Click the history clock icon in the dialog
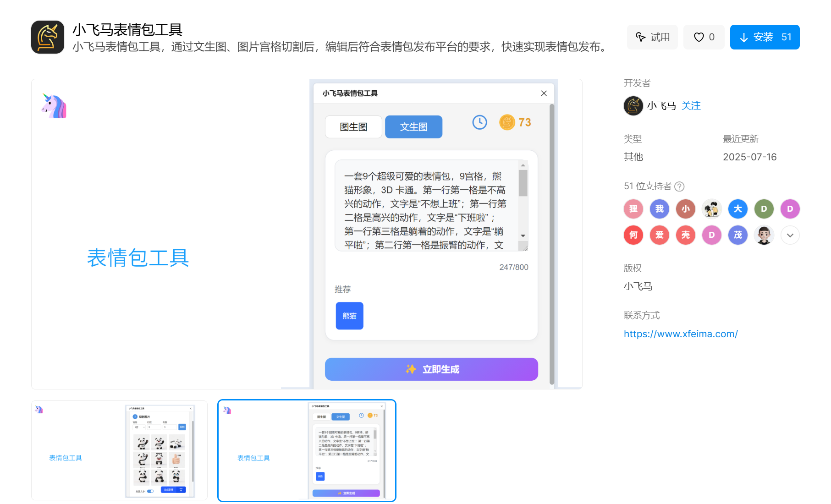The width and height of the screenshot is (831, 504). coord(479,122)
